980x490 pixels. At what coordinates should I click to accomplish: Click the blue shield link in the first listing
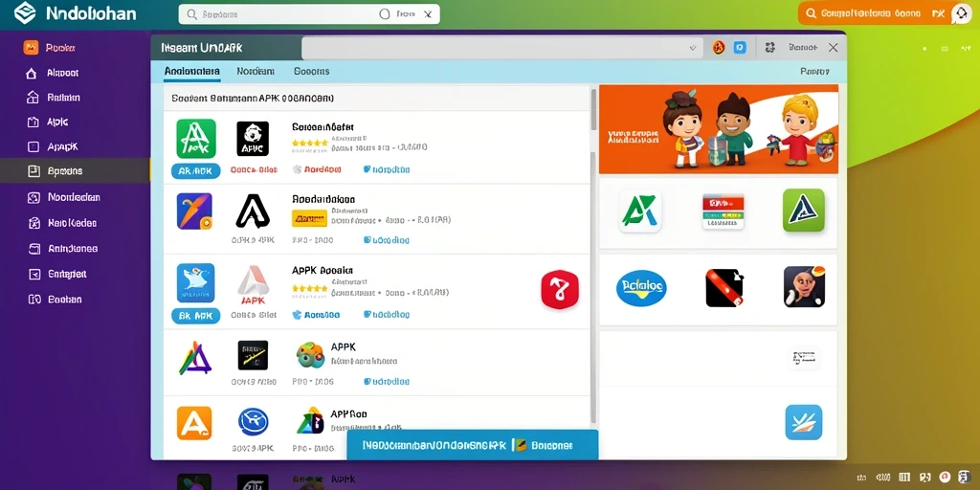tap(387, 169)
